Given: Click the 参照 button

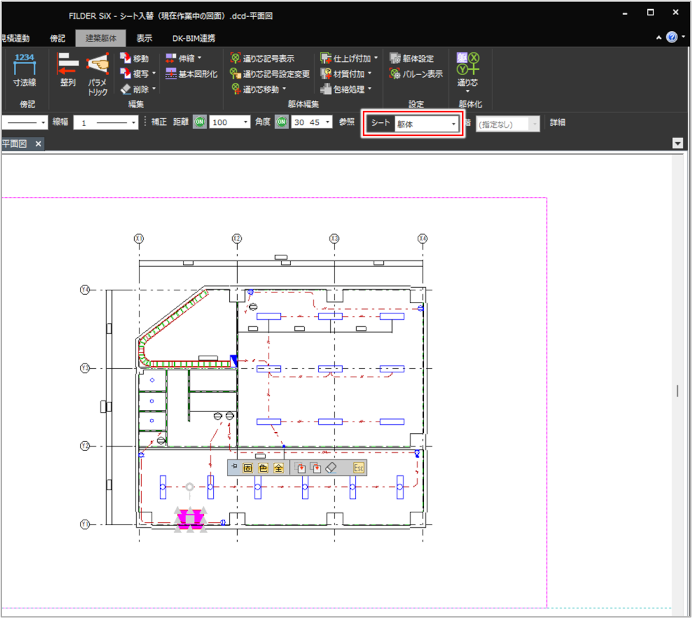Looking at the screenshot, I should (x=346, y=122).
